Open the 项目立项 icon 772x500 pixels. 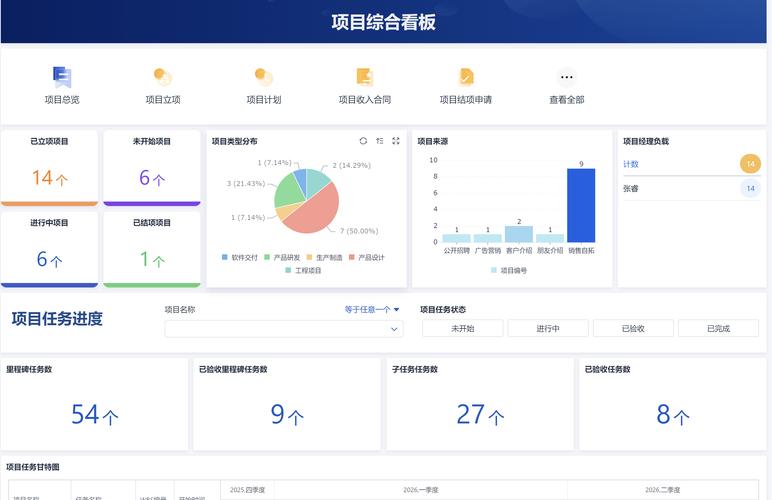162,77
